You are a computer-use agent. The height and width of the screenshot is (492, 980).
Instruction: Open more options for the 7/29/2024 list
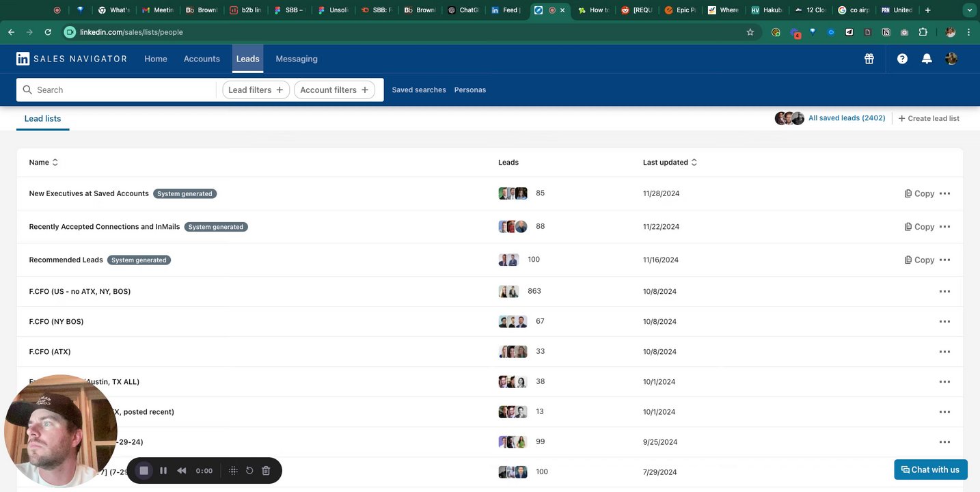tap(944, 471)
